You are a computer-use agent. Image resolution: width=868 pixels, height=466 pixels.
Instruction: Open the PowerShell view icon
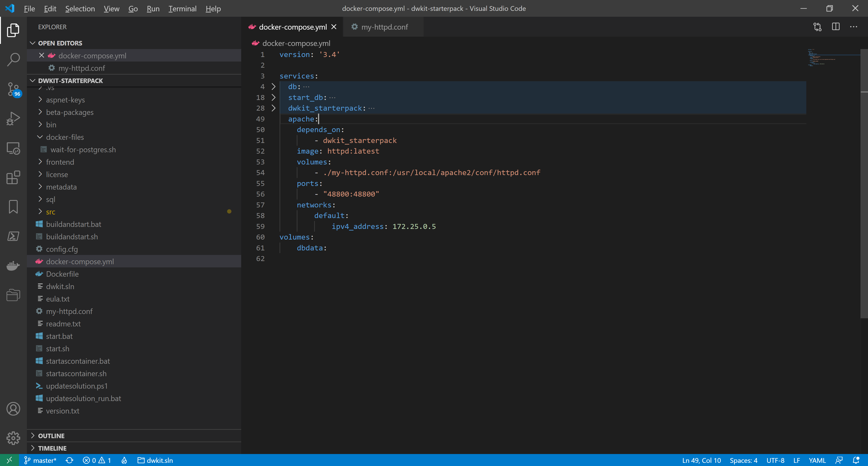(x=13, y=236)
